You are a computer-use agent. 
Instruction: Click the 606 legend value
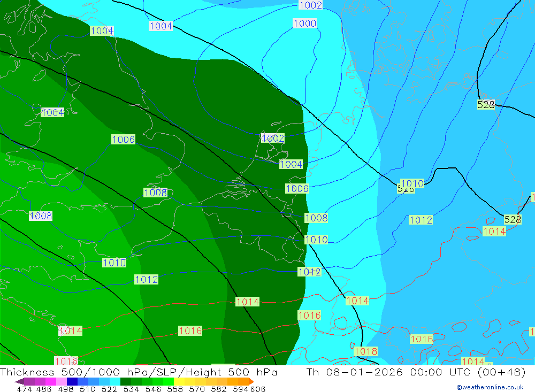pyautogui.click(x=258, y=389)
